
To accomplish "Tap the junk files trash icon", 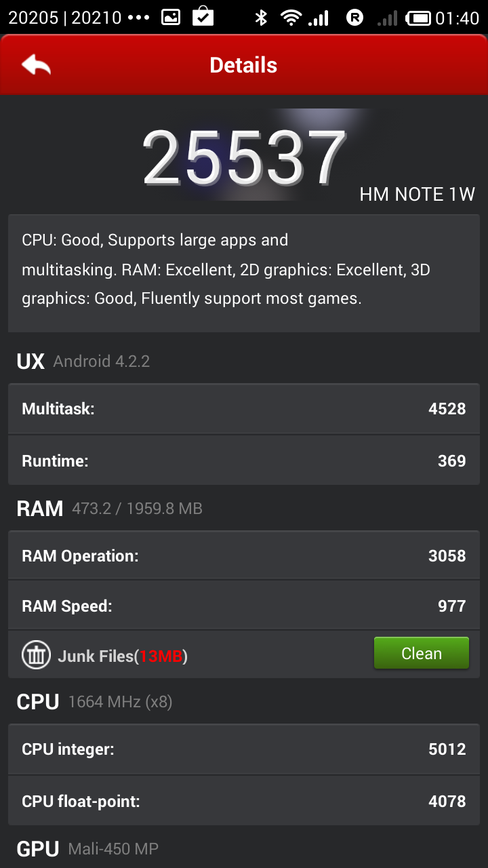I will [36, 655].
